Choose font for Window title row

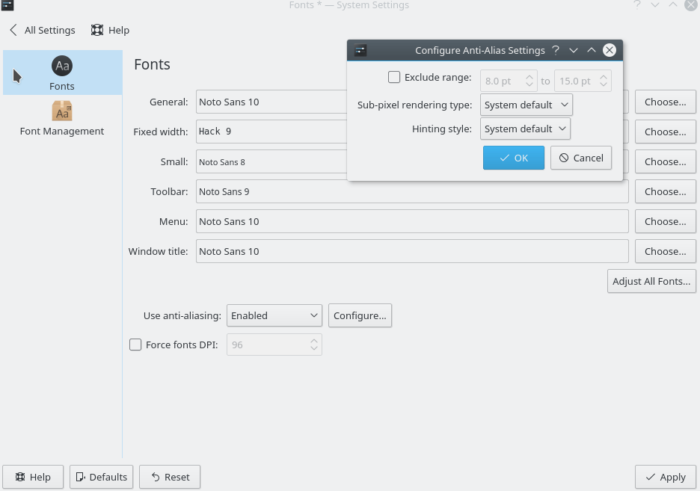(x=665, y=251)
